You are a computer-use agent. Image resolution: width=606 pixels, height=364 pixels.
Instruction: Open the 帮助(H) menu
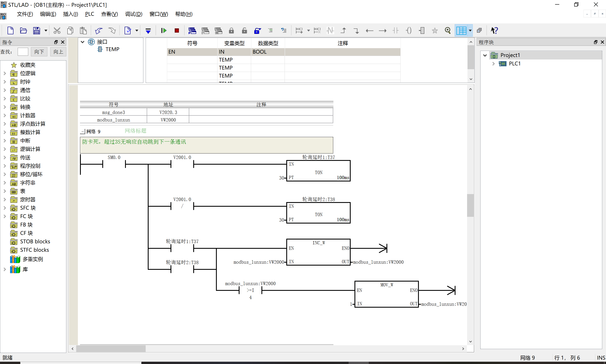coord(184,14)
